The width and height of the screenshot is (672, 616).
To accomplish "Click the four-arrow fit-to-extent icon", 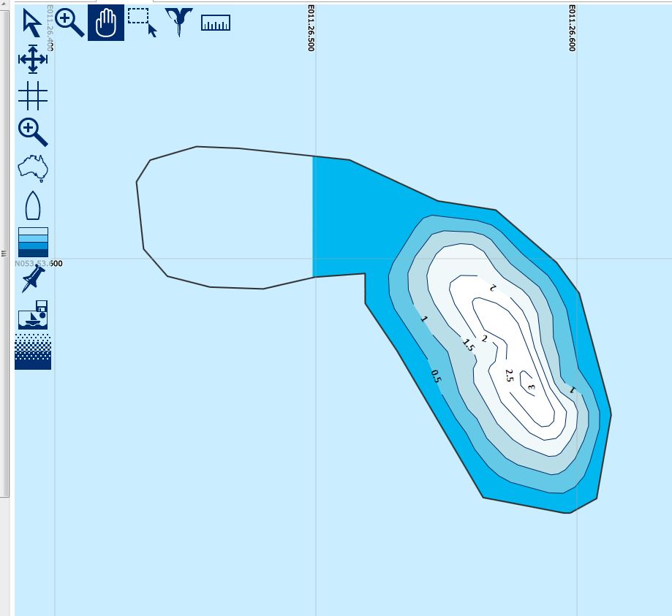I will [32, 59].
